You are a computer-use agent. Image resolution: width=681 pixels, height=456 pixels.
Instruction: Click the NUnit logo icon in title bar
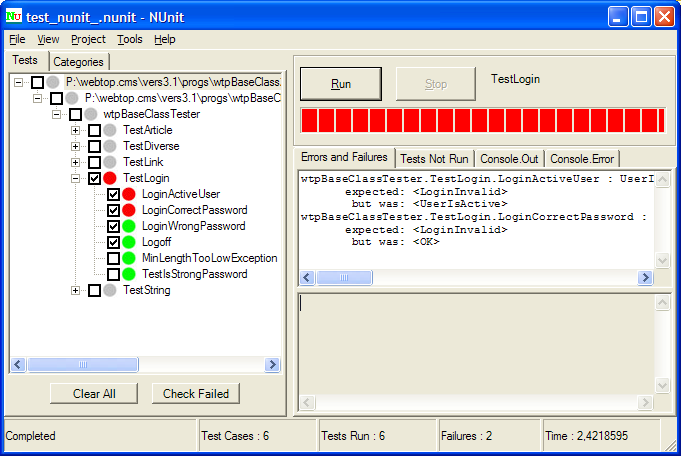coord(13,17)
